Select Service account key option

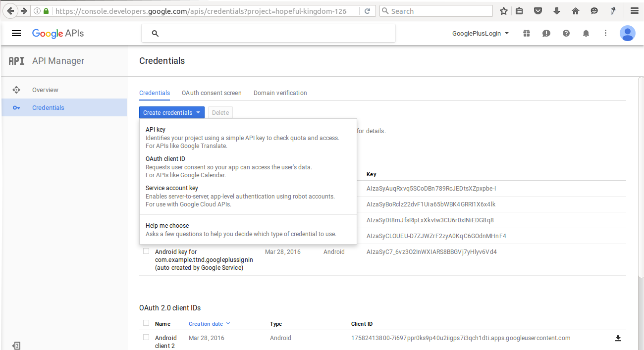(248, 196)
